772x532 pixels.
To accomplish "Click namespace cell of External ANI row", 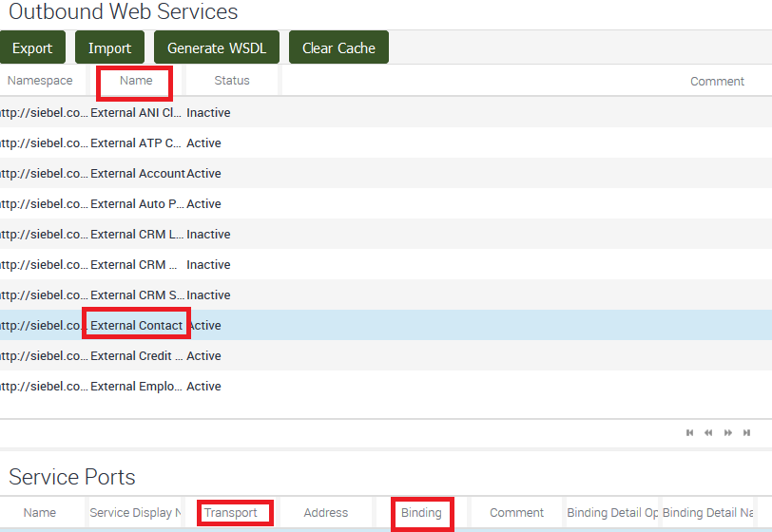I will click(x=44, y=113).
